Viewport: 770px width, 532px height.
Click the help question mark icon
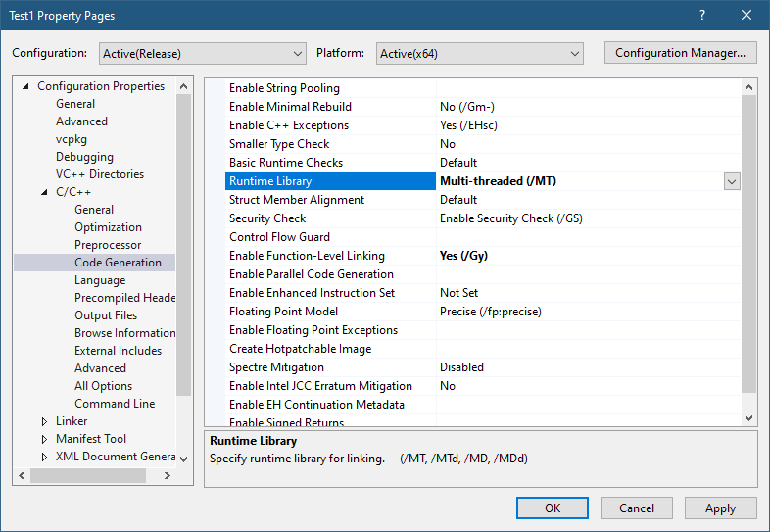701,15
